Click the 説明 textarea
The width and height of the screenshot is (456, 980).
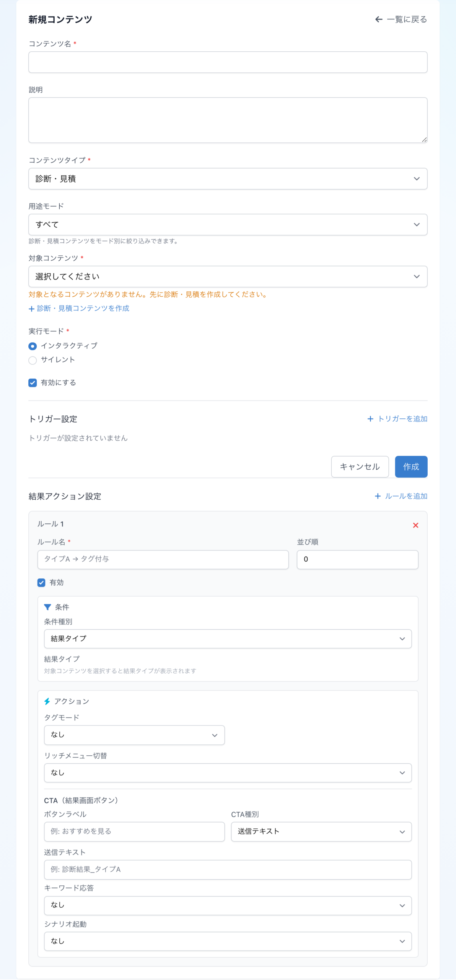[x=228, y=120]
